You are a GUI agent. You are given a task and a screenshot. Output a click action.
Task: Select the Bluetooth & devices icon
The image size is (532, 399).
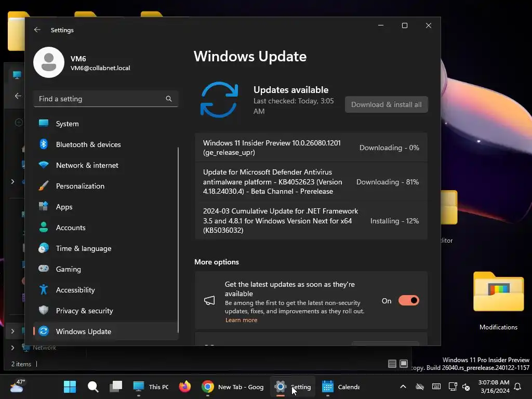44,144
